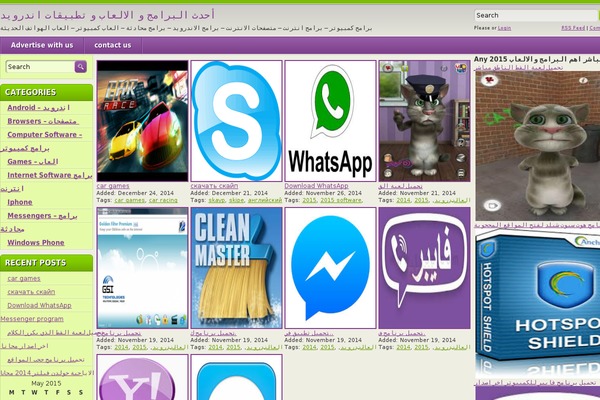Click the 'car racing' tag link

click(163, 200)
